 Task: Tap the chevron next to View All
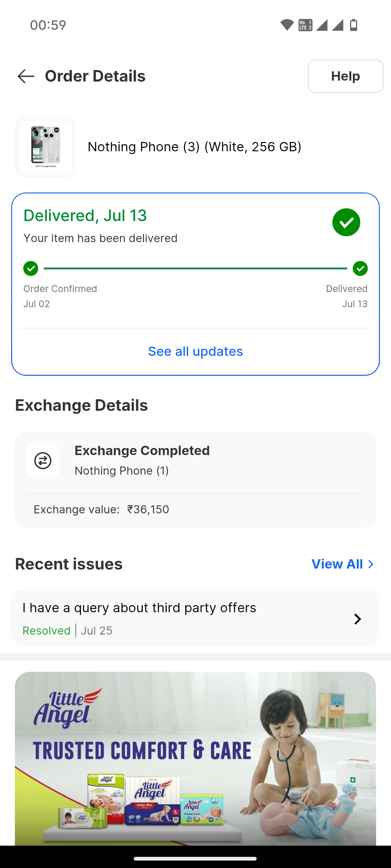tap(371, 565)
